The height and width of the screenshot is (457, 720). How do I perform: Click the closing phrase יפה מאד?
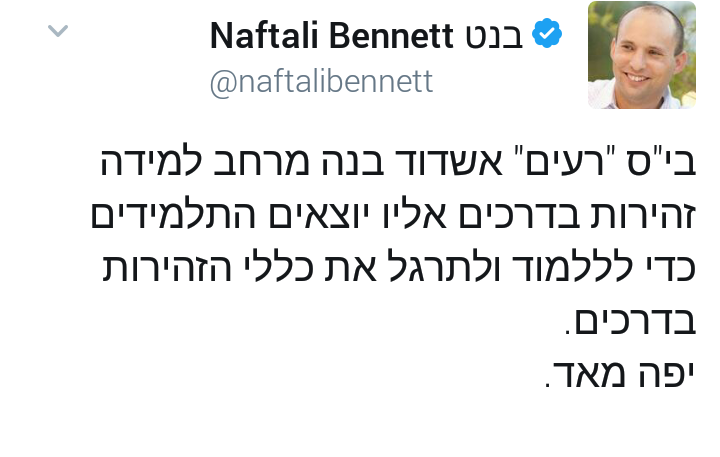[x=620, y=374]
